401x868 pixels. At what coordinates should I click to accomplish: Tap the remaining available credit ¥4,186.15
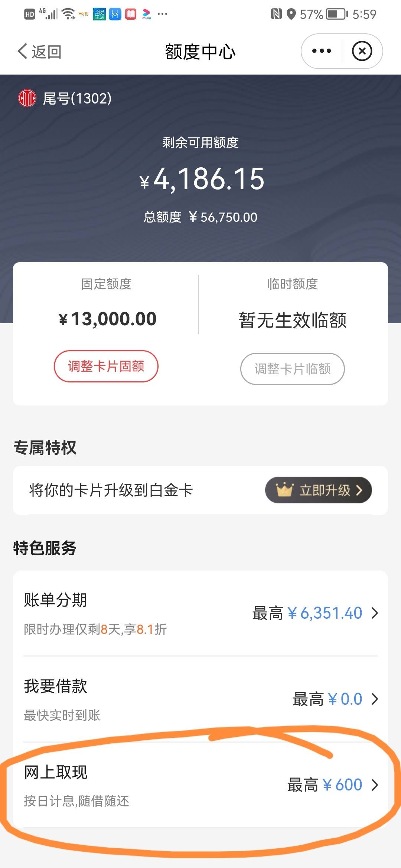tap(202, 179)
